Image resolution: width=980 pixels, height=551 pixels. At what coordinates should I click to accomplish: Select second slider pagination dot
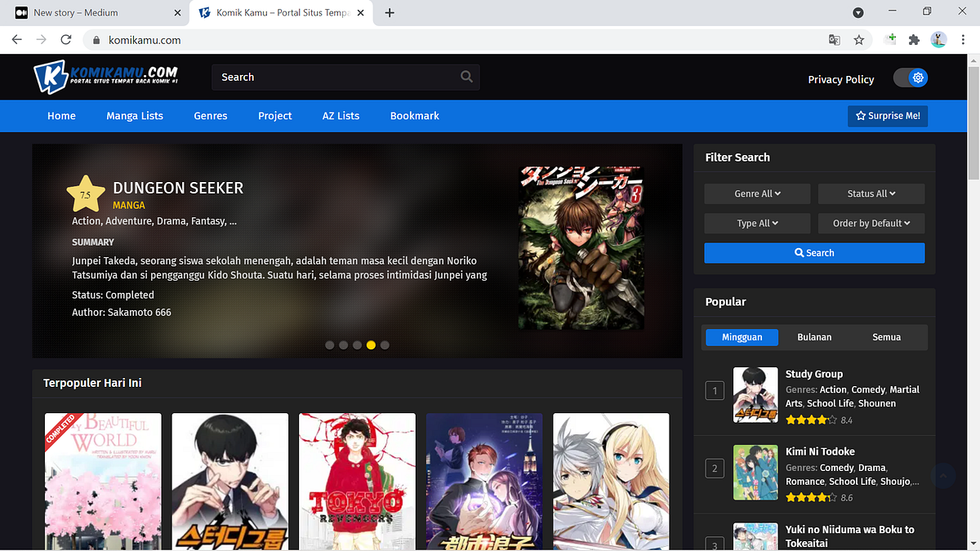click(344, 345)
